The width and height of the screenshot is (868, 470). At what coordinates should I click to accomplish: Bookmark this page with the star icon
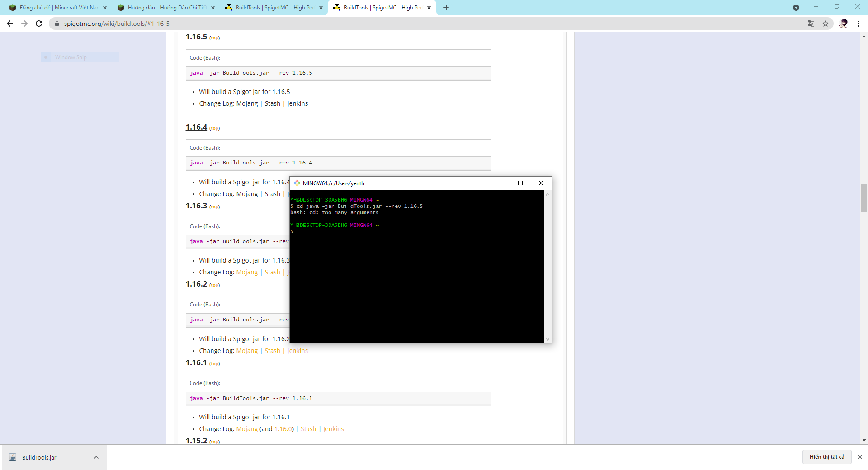click(826, 23)
